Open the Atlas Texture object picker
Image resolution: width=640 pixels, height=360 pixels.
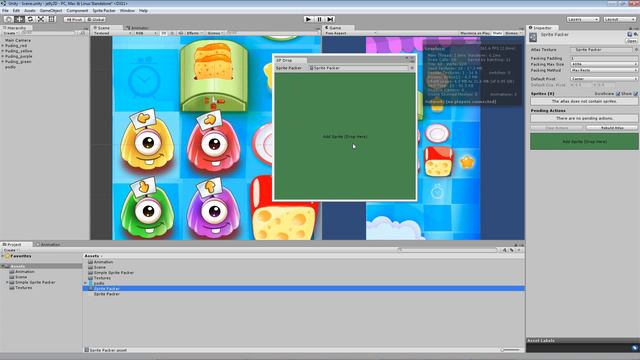click(636, 49)
